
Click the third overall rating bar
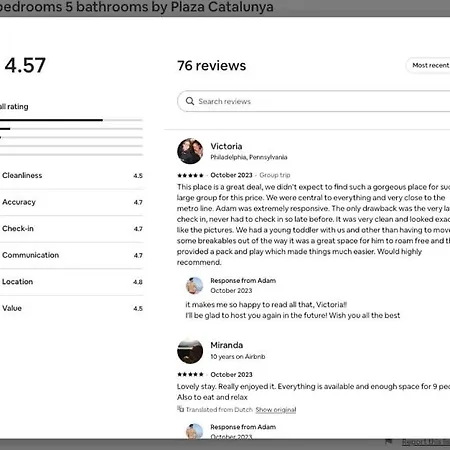point(71,137)
